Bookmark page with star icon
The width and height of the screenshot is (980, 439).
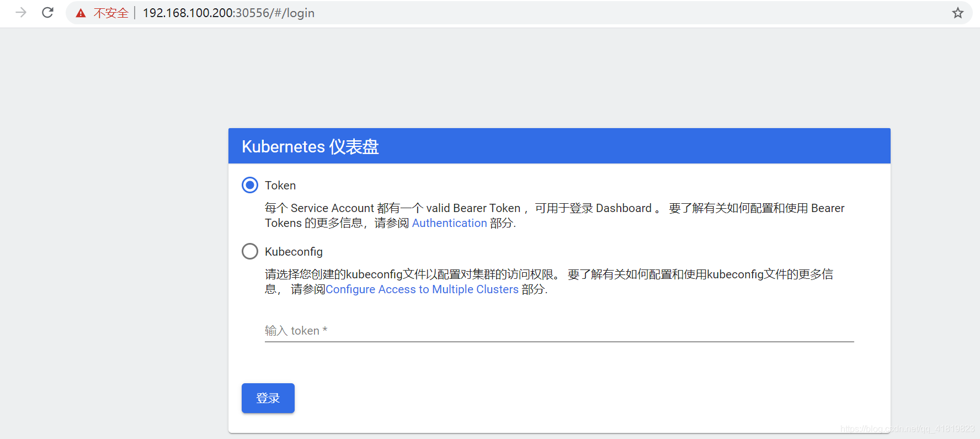pyautogui.click(x=958, y=13)
